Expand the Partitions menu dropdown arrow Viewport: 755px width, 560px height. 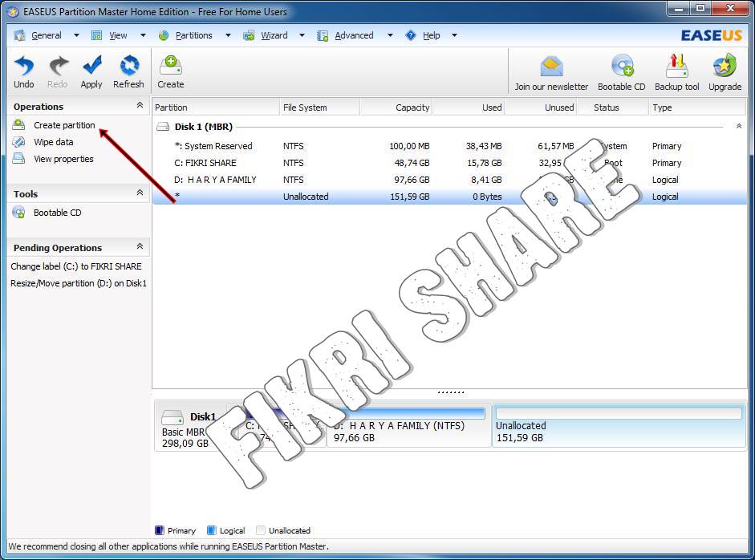point(228,35)
